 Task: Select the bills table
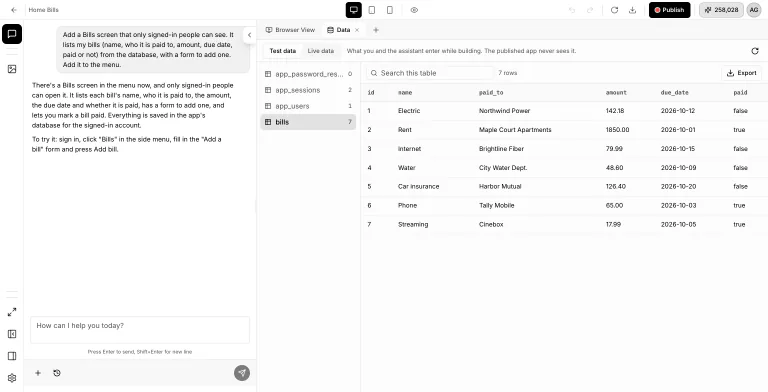point(308,122)
